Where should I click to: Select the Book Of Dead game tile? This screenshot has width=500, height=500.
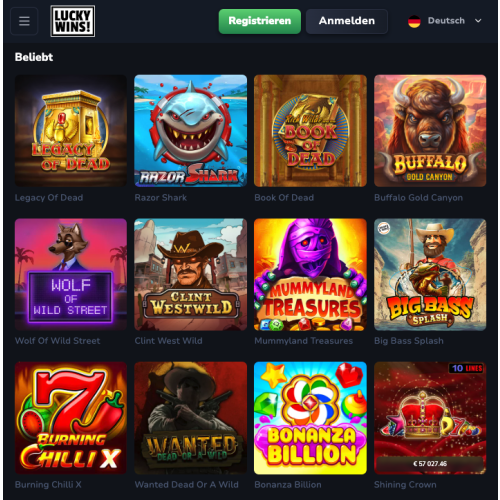coord(310,131)
